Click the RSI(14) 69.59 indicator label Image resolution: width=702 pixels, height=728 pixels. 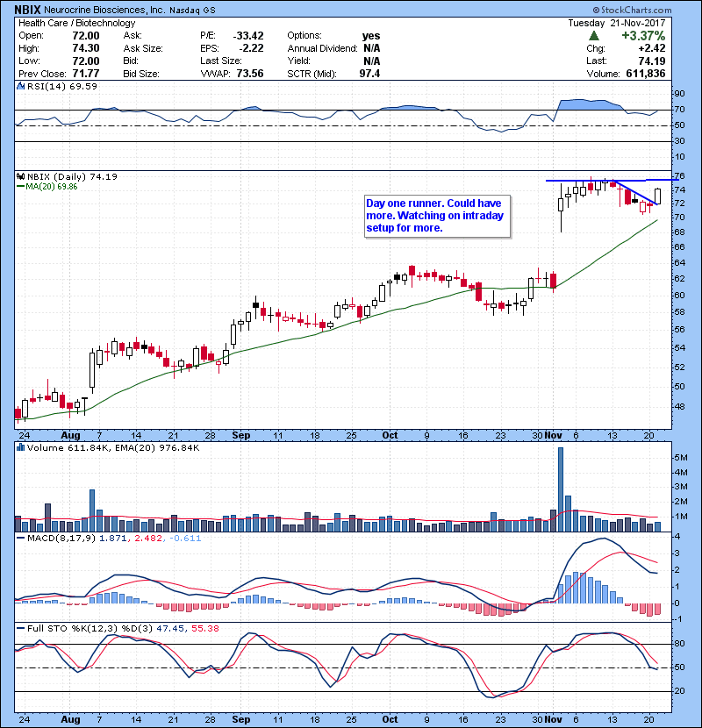pos(62,86)
